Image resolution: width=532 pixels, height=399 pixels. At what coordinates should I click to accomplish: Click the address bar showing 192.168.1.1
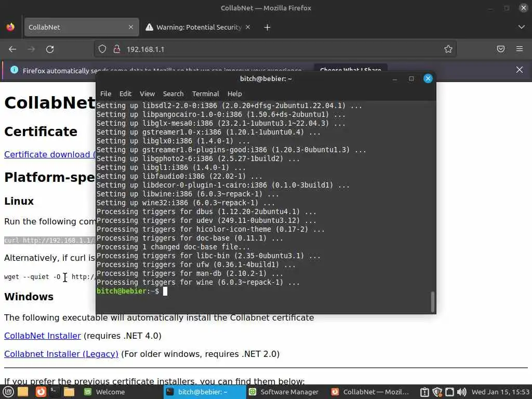click(x=275, y=49)
